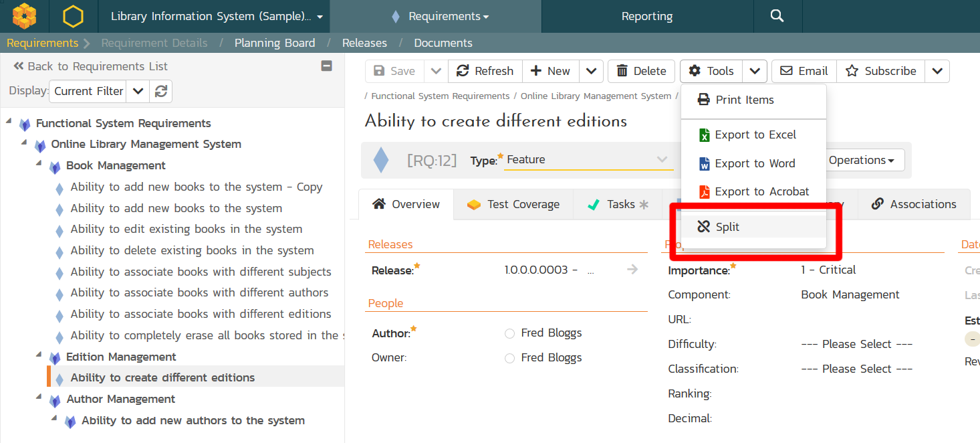This screenshot has width=980, height=443.
Task: Select Export to Acrobat from Tools menu
Action: [x=754, y=191]
